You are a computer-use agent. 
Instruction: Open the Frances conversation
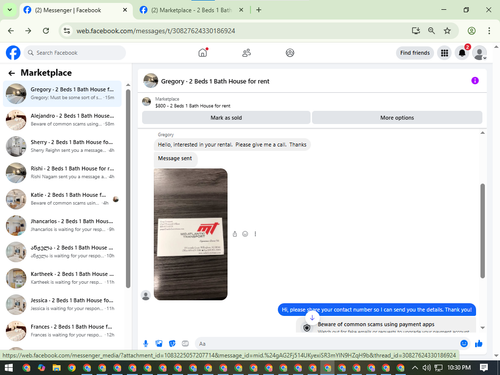point(62,331)
